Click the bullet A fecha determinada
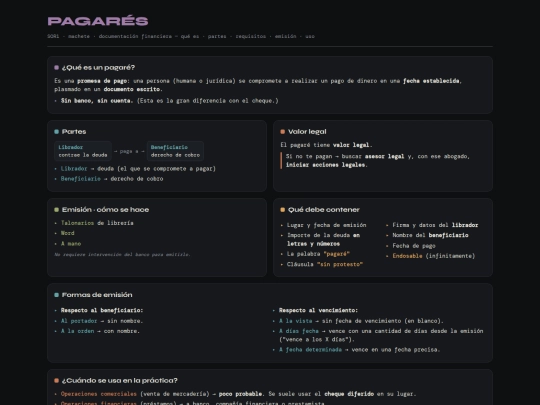This screenshot has height=405, width=540. (360, 350)
